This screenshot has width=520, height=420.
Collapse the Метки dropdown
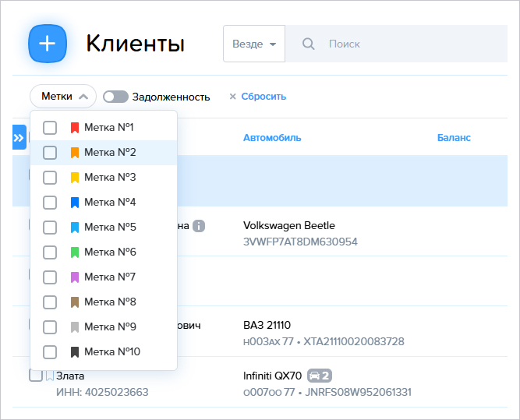(63, 96)
